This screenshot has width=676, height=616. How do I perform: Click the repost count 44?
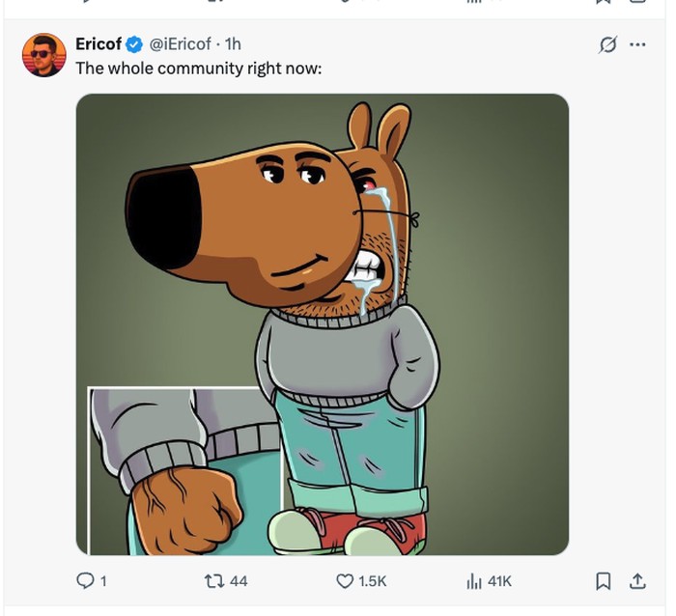coord(239,580)
